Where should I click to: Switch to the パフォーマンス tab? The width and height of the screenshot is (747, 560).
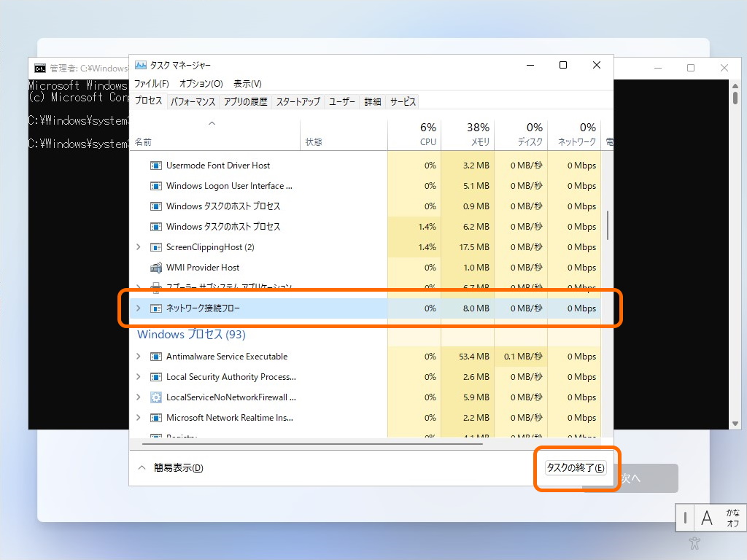coord(193,102)
